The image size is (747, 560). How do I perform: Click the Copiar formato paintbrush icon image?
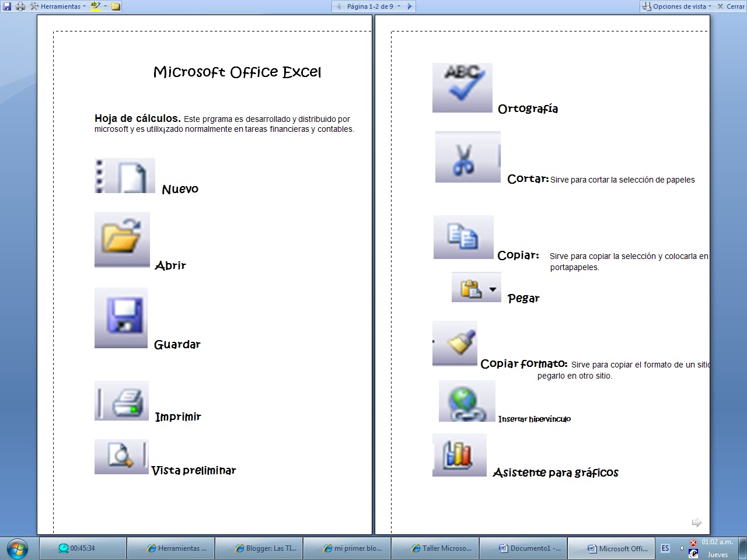click(455, 343)
